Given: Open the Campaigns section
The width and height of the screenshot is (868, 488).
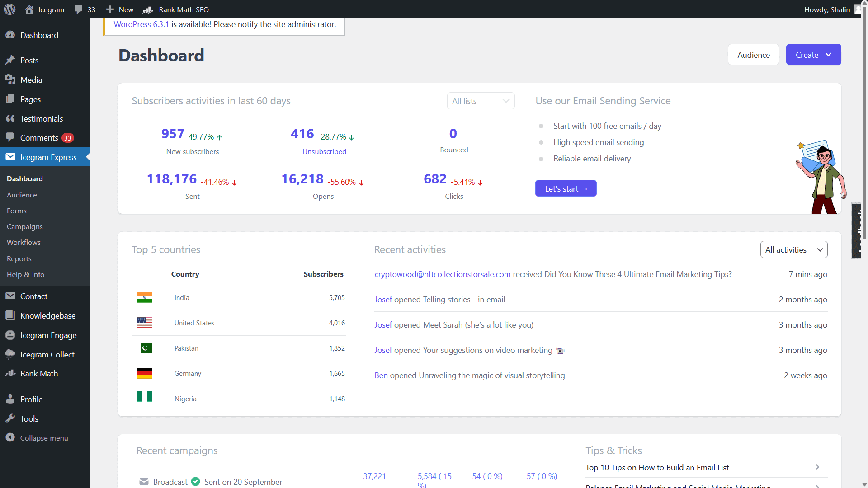Looking at the screenshot, I should pyautogui.click(x=24, y=226).
